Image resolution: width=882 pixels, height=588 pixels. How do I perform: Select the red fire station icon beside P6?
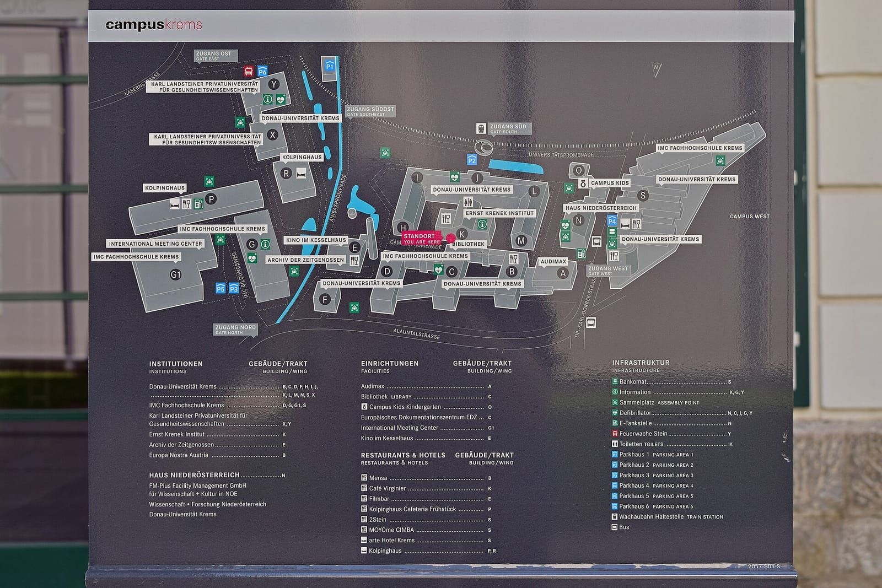point(249,71)
